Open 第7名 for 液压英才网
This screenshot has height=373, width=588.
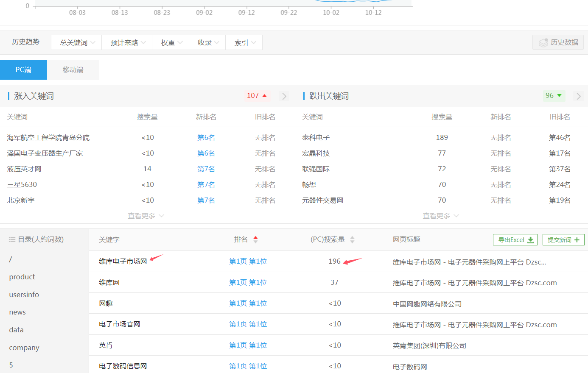206,169
